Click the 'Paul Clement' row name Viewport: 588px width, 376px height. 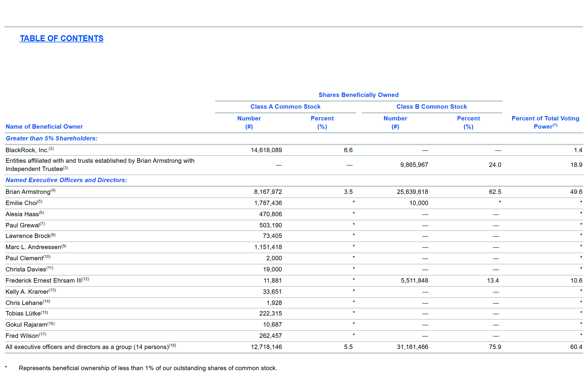click(x=24, y=258)
